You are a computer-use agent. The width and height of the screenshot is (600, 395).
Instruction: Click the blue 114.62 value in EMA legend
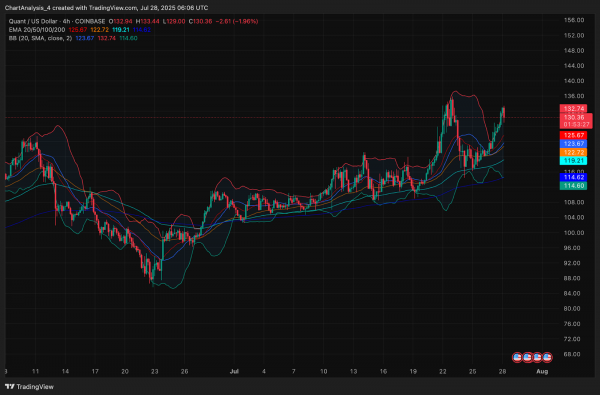tap(142, 30)
